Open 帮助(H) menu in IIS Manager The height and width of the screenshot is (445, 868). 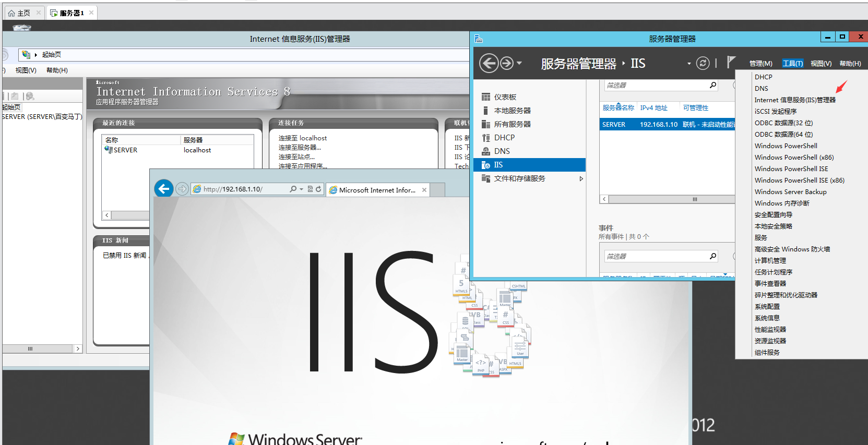click(x=57, y=70)
